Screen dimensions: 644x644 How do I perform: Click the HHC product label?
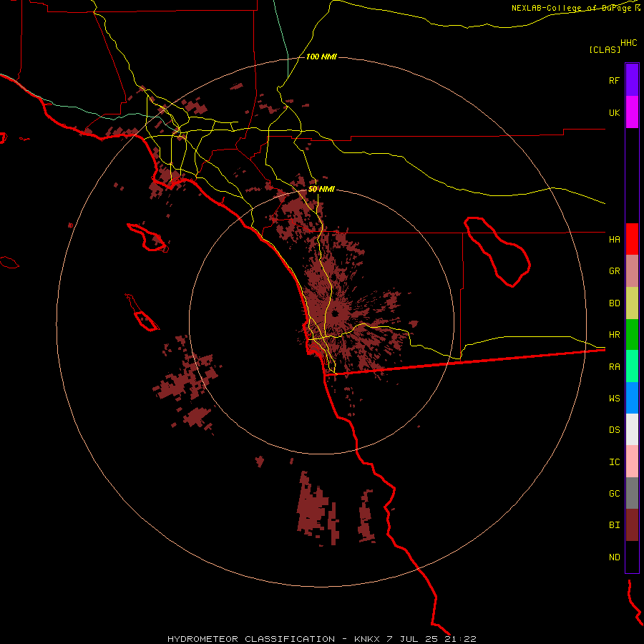[x=629, y=43]
